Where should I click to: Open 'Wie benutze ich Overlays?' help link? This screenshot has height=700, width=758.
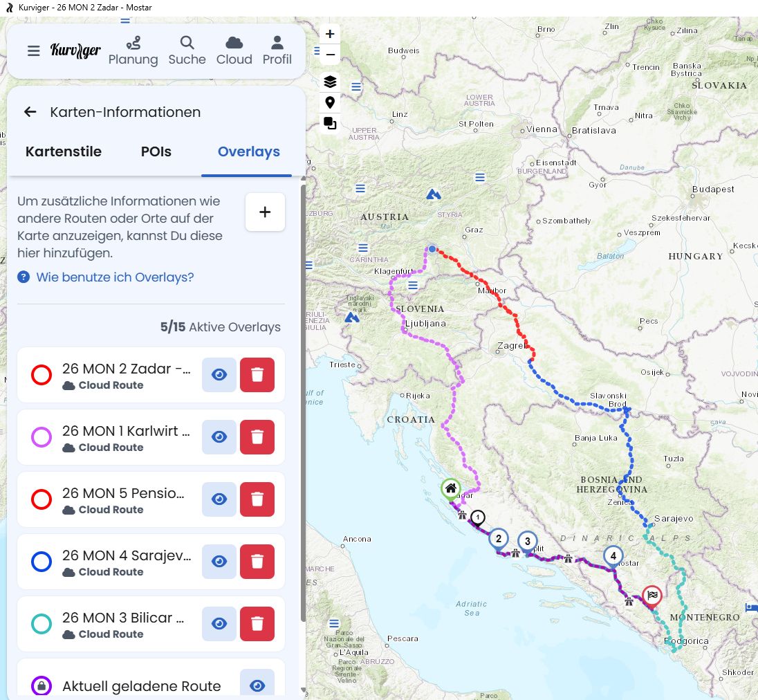pyautogui.click(x=115, y=277)
